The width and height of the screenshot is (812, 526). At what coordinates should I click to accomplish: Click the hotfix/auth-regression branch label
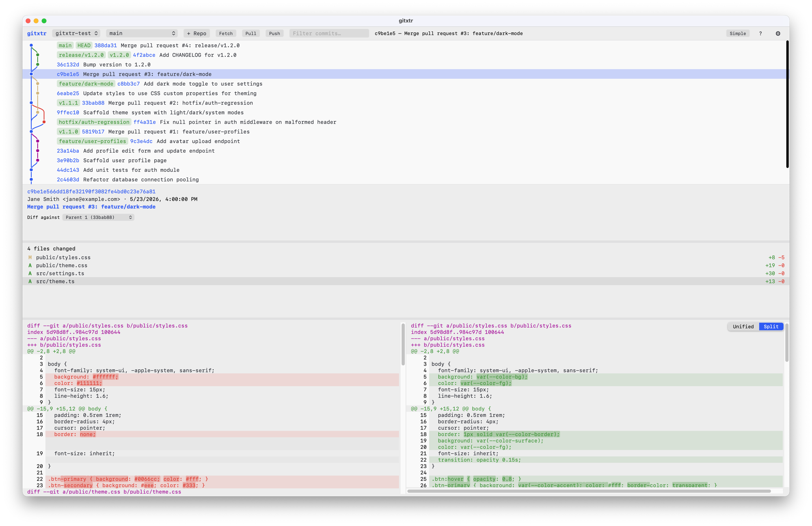pos(94,122)
